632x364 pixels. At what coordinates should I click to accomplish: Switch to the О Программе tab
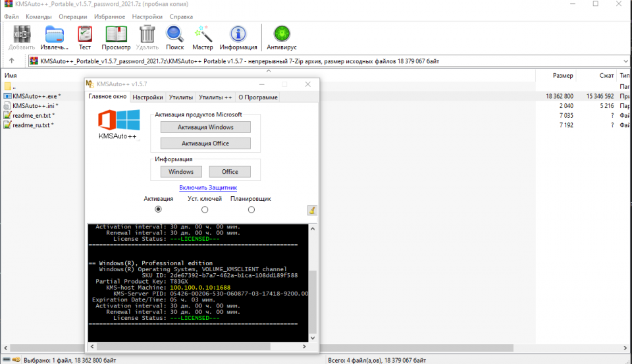257,97
